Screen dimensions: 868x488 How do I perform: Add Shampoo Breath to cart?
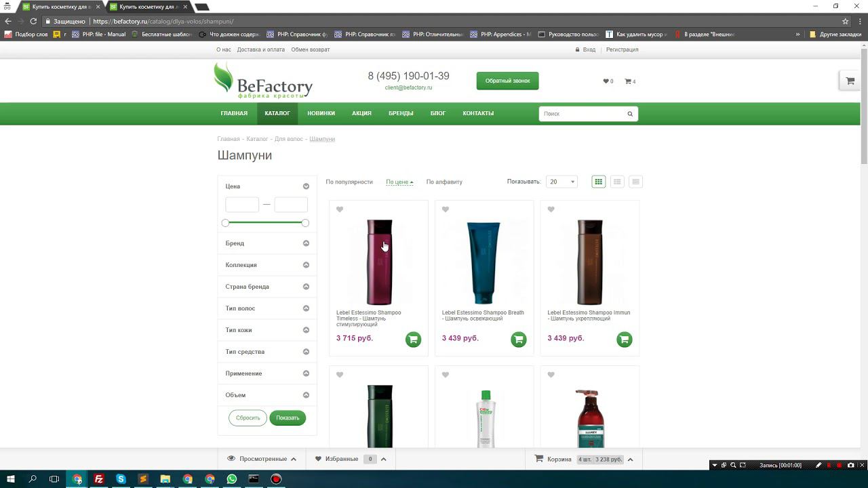click(x=519, y=340)
